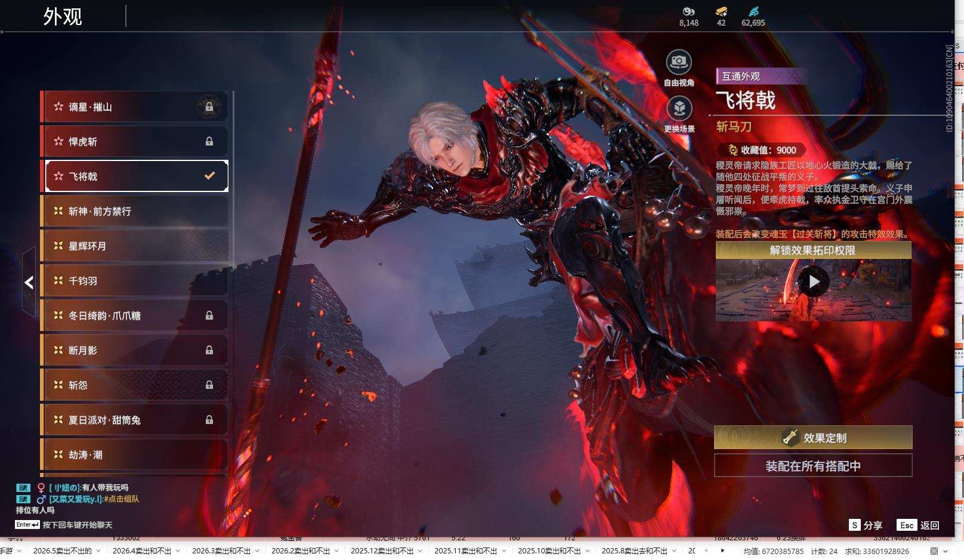Open the free camera view (自由视角) icon
964x560 pixels.
coord(679,62)
